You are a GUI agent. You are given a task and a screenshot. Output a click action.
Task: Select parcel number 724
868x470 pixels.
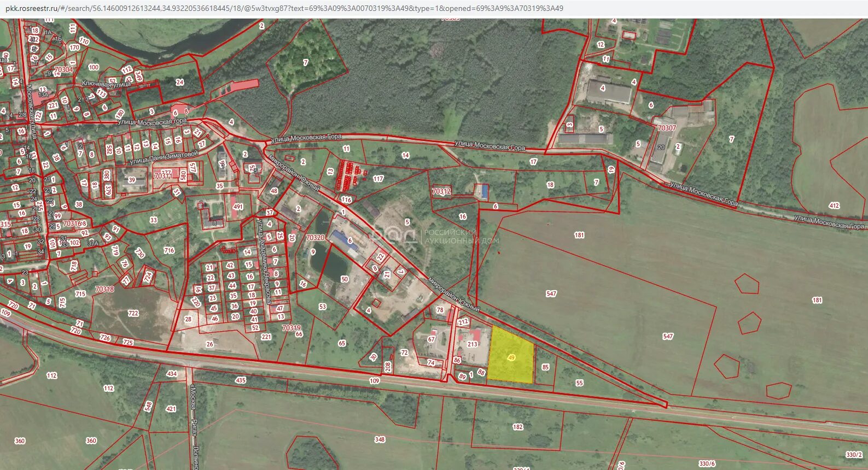[148, 277]
